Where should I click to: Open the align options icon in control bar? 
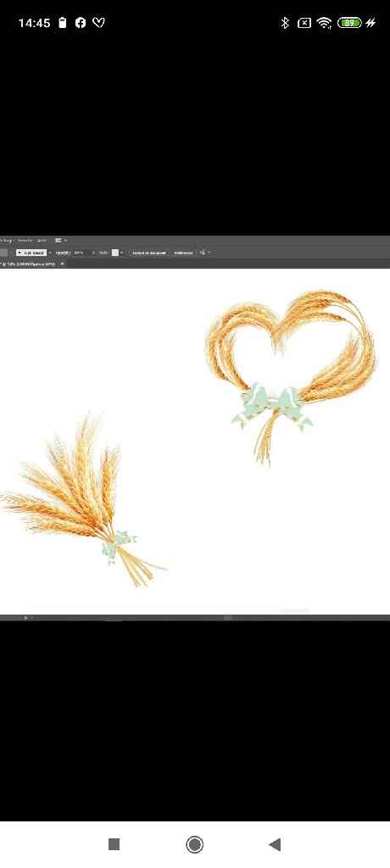coord(203,253)
